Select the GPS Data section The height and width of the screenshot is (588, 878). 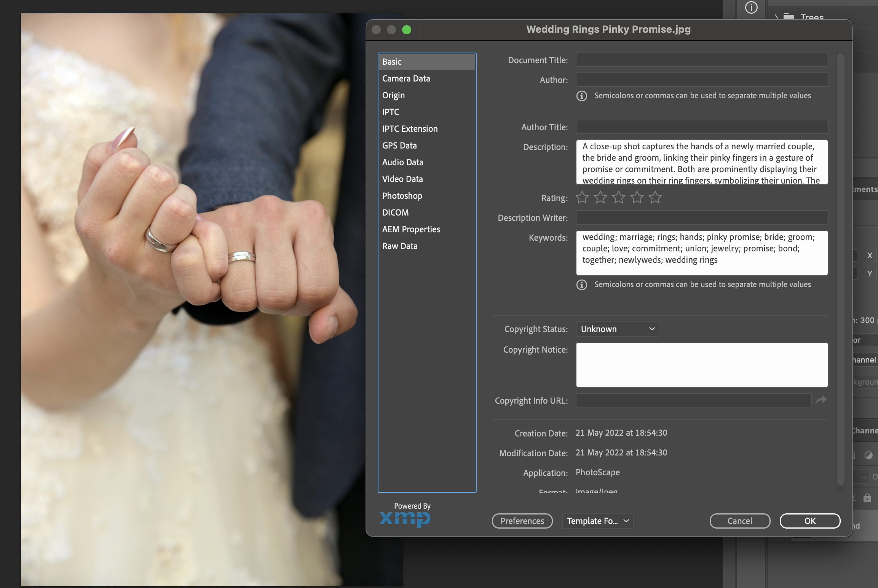(399, 145)
